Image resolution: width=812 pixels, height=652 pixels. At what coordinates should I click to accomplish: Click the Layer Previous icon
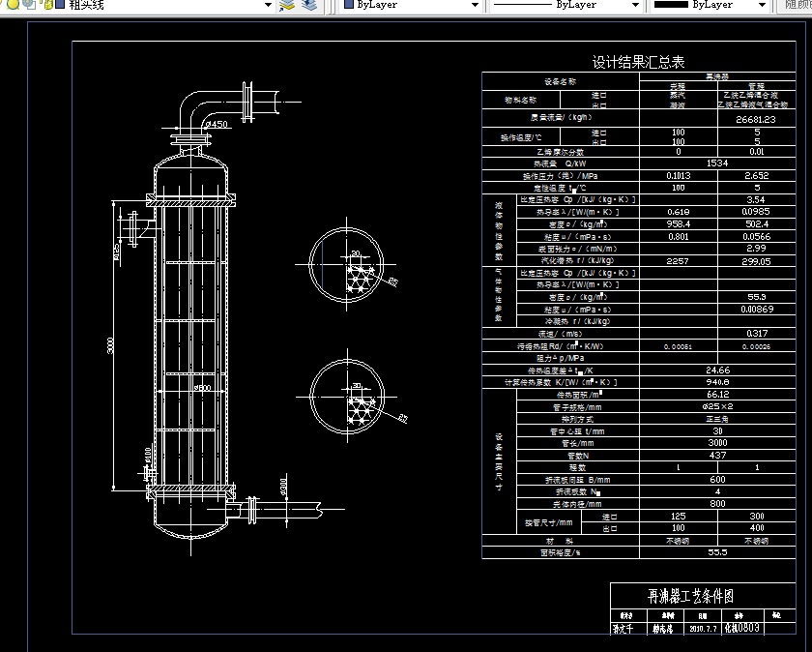[x=309, y=5]
